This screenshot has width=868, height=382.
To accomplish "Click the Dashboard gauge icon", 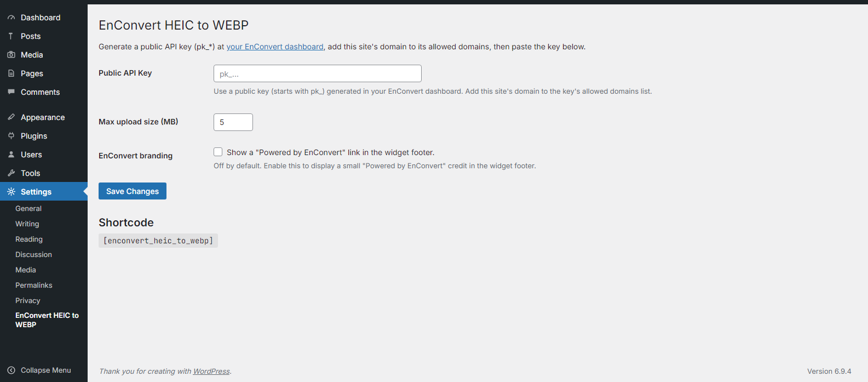I will coord(11,18).
